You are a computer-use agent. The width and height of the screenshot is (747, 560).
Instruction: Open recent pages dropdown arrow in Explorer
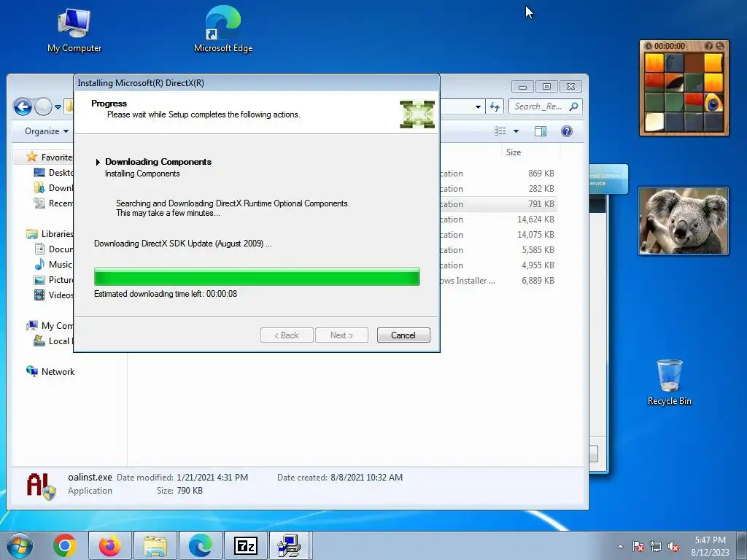click(58, 107)
